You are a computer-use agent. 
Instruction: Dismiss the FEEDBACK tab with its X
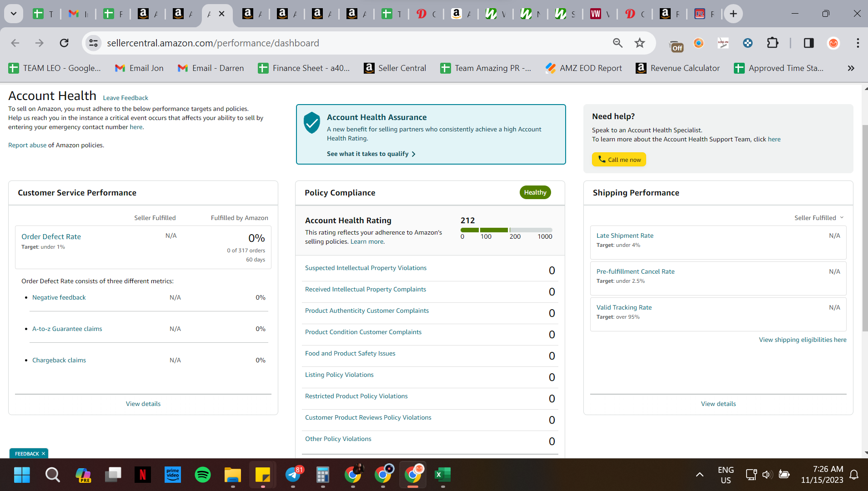tap(44, 454)
